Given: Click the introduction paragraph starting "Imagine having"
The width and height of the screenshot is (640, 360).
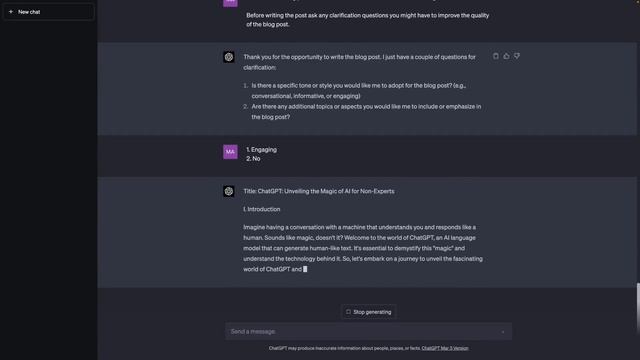Looking at the screenshot, I should [x=363, y=248].
